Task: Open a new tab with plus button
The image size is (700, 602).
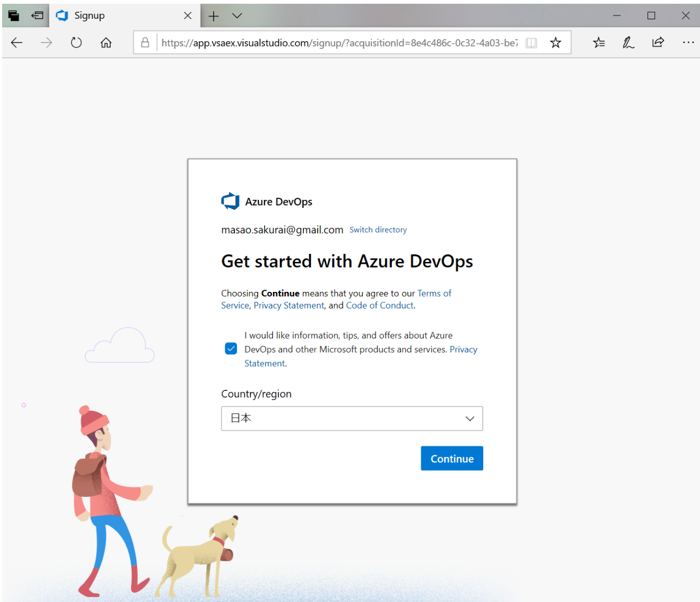Action: pyautogui.click(x=214, y=16)
